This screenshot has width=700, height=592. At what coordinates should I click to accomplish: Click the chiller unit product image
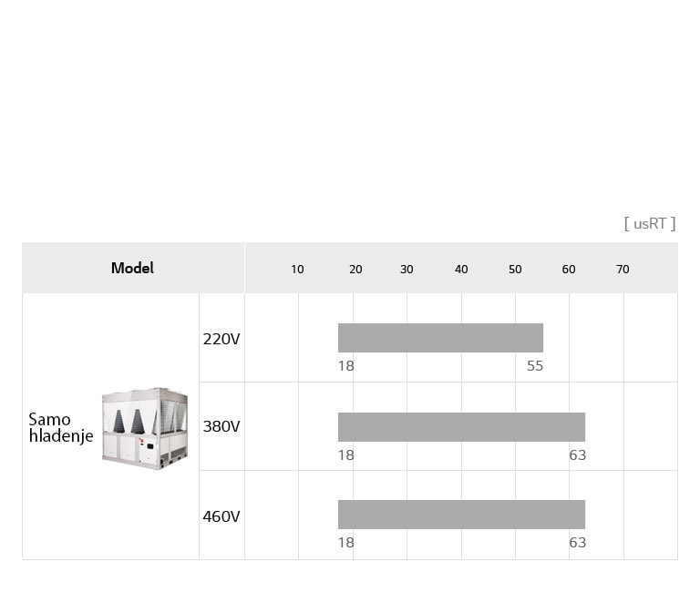coord(145,428)
